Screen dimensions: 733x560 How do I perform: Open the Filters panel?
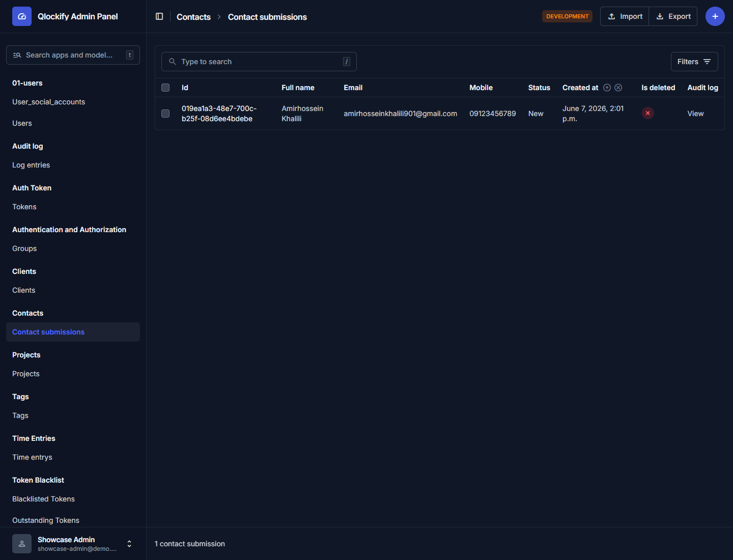(x=694, y=62)
